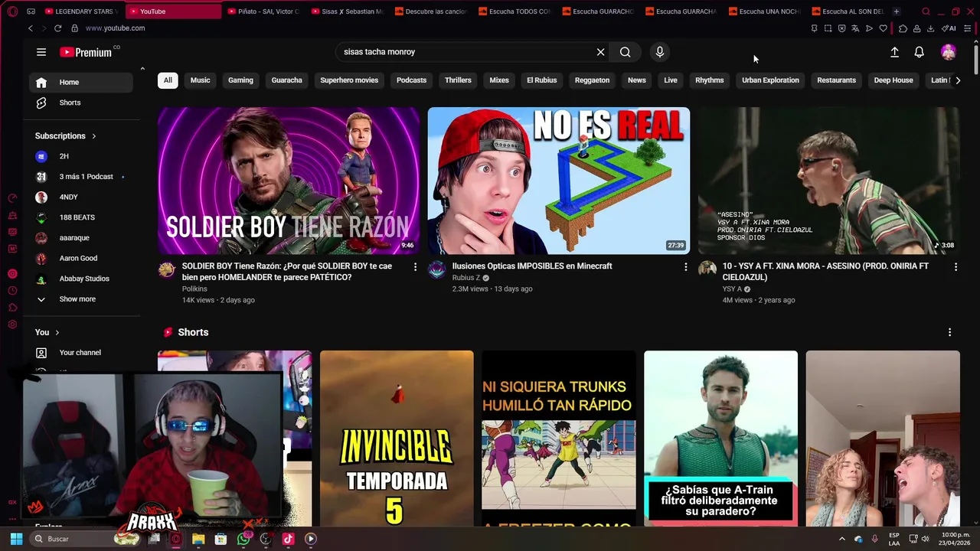The width and height of the screenshot is (980, 551).
Task: Open the Opera sidebar settings gear
Action: click(x=12, y=324)
